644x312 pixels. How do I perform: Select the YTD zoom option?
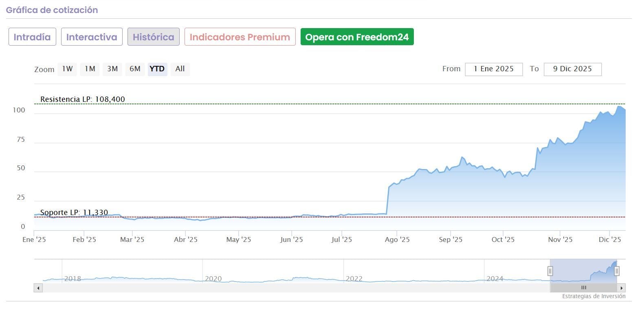point(157,69)
